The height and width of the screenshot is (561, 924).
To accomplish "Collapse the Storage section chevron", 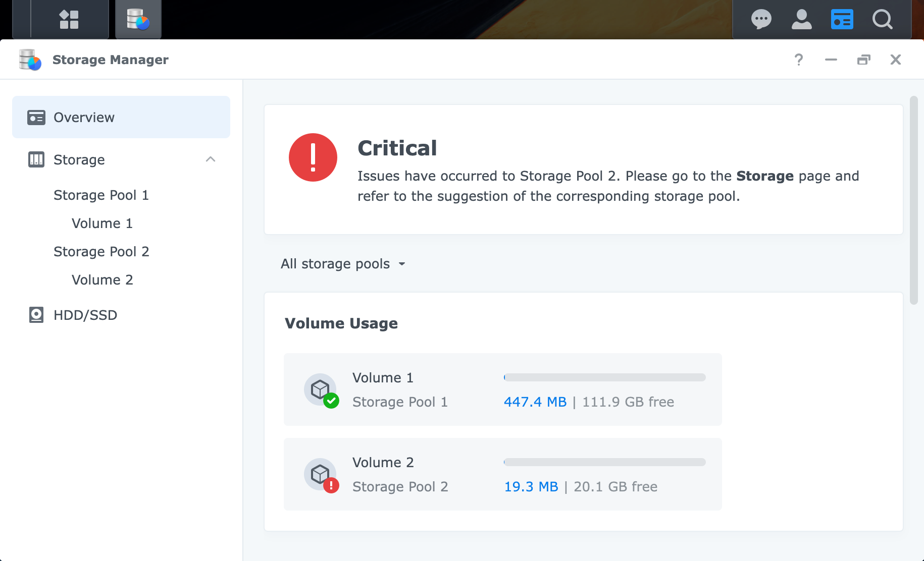I will coord(211,159).
